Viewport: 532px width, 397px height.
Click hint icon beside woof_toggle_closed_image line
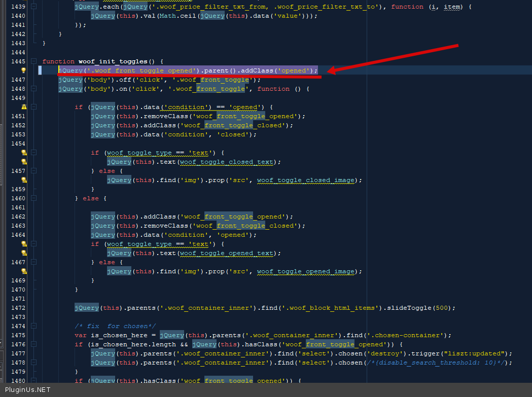click(23, 180)
